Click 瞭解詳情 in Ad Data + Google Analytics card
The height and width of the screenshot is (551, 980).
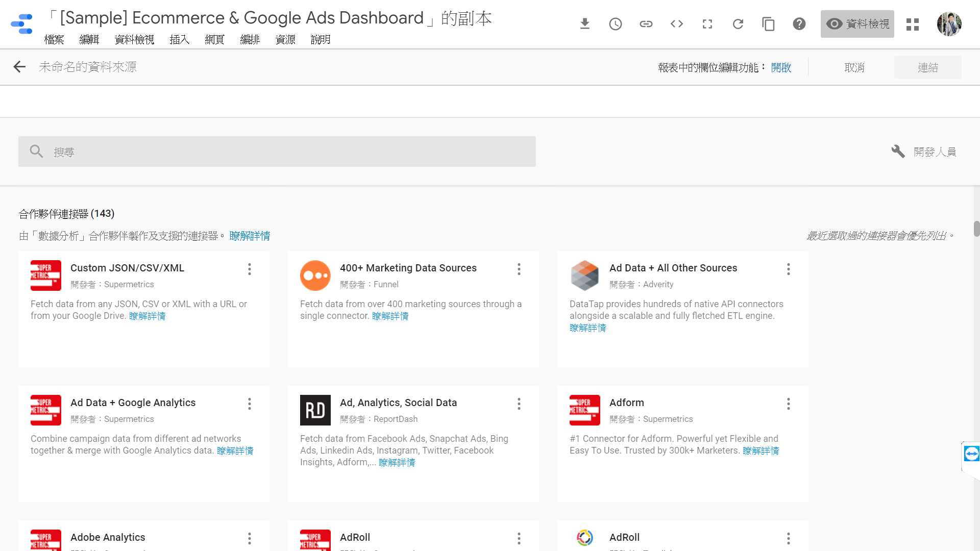[x=235, y=451]
